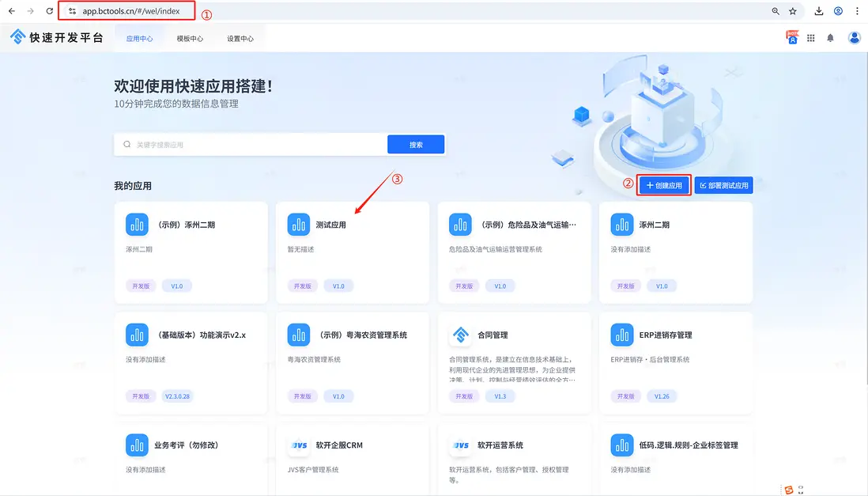Click the 合同管理 title text
868x496 pixels.
[x=492, y=335]
